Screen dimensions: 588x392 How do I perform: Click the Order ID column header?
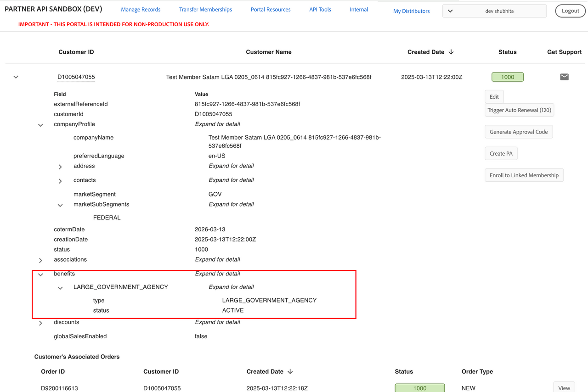53,371
